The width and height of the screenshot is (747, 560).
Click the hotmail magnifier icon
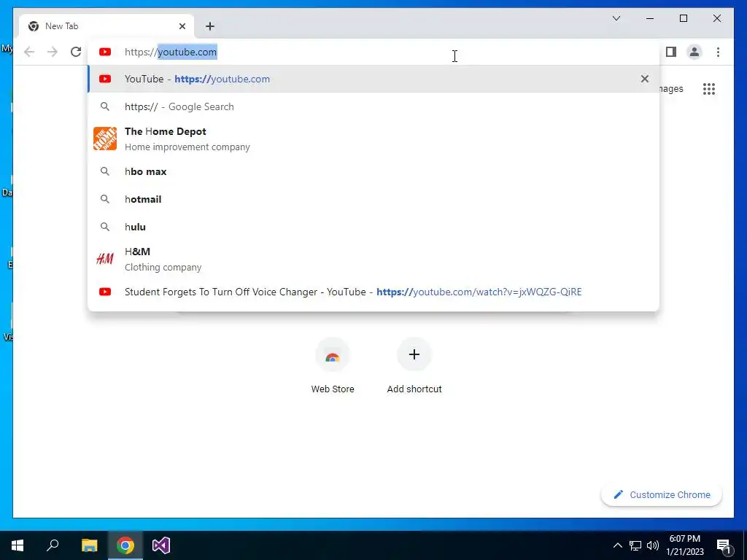click(x=105, y=199)
